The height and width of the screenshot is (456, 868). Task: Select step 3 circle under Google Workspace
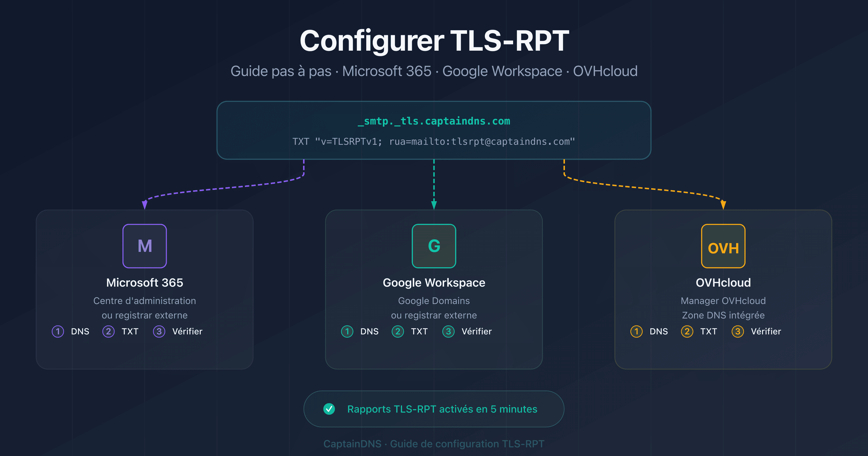coord(448,331)
